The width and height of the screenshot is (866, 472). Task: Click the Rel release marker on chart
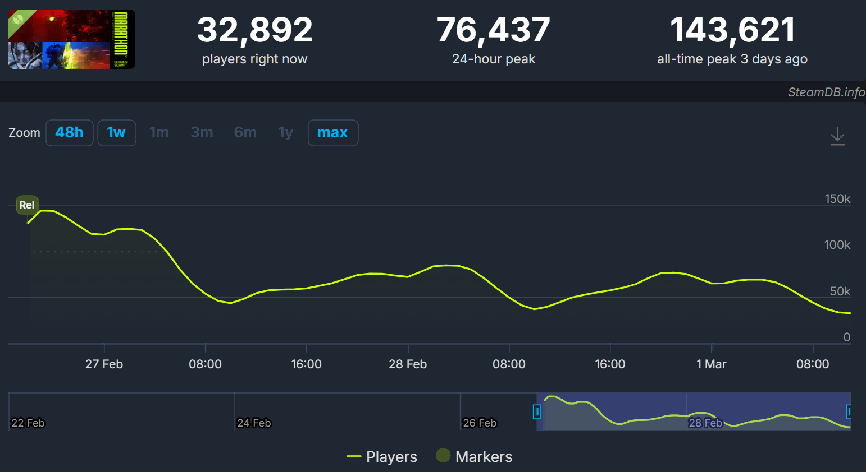coord(27,206)
